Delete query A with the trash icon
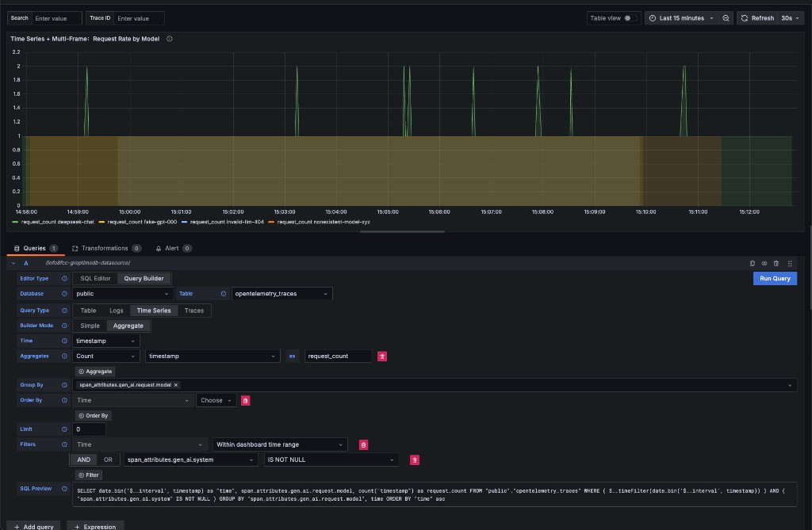Image resolution: width=812 pixels, height=530 pixels. pos(776,263)
